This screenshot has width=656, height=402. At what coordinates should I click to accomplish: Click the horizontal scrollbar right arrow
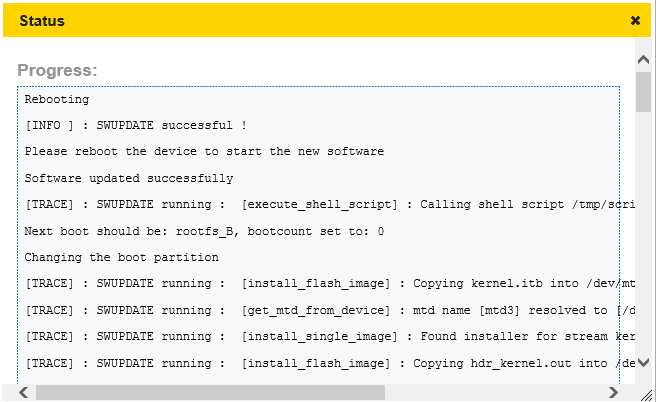[612, 392]
